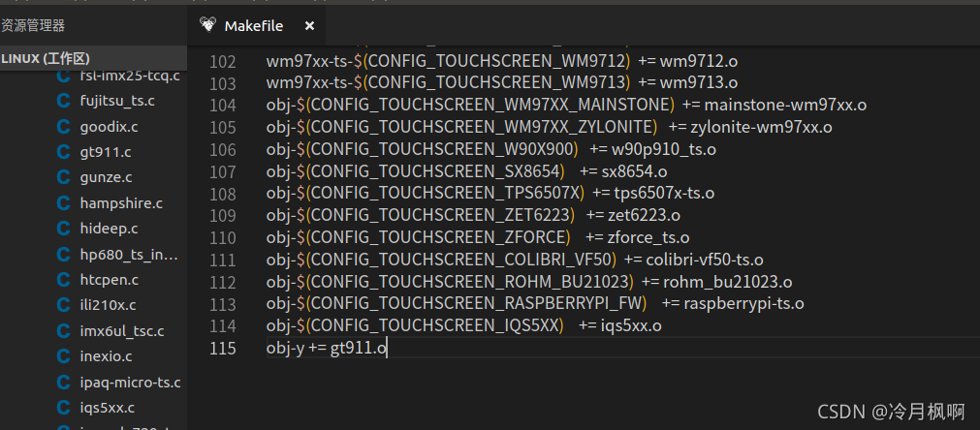This screenshot has width=980, height=430.
Task: Click the C icon beside hideep.c
Action: click(63, 229)
